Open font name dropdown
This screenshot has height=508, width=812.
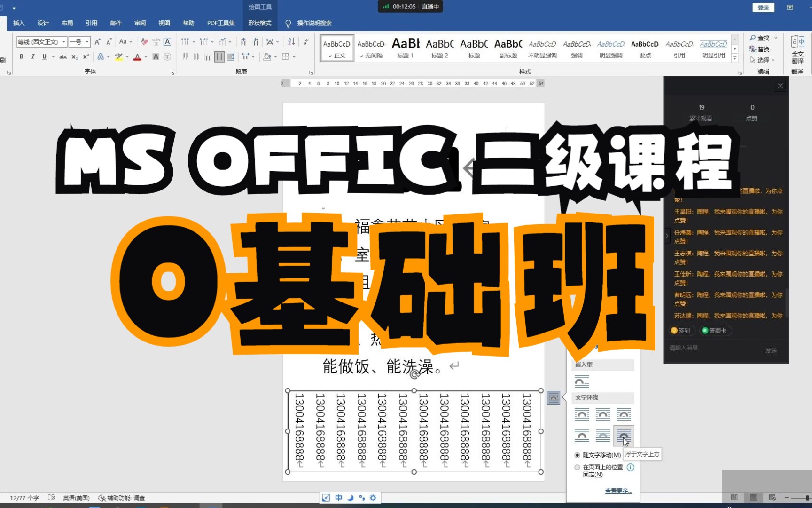[x=64, y=42]
